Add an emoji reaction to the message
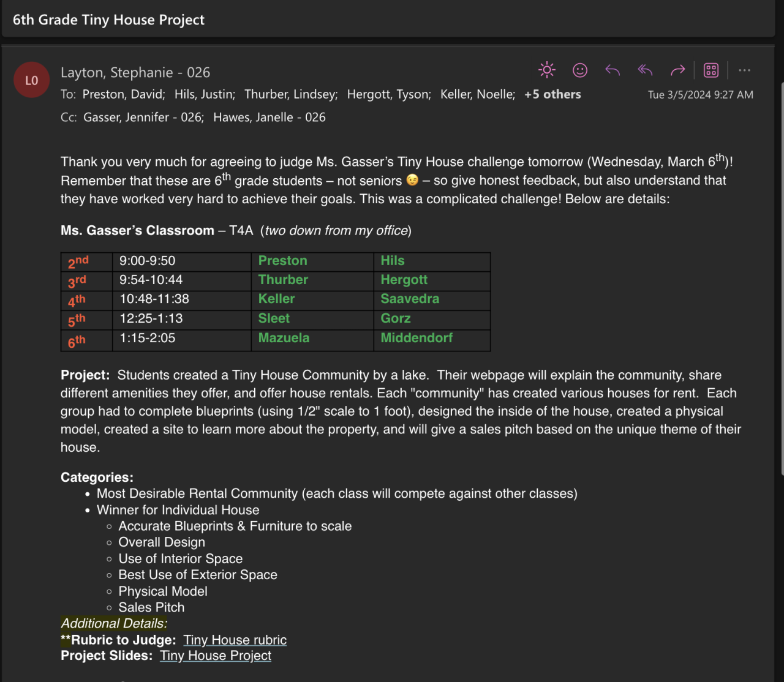The image size is (784, 682). point(579,70)
